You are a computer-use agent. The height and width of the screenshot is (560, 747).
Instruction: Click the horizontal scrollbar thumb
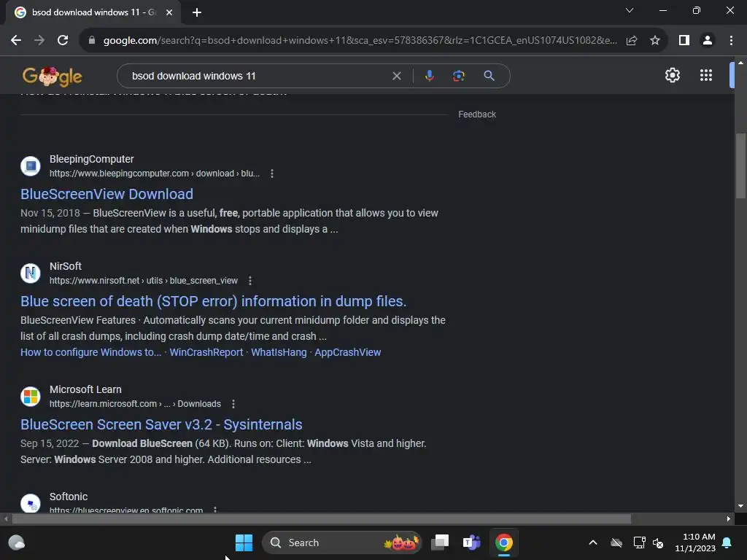322,519
